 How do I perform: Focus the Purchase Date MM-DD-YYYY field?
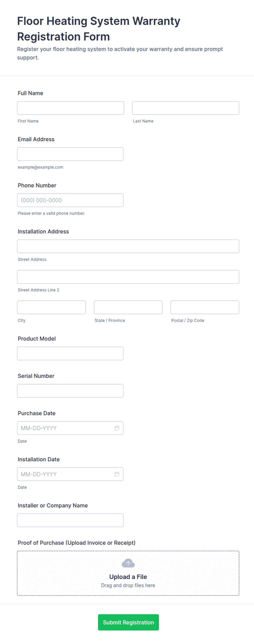click(x=70, y=428)
